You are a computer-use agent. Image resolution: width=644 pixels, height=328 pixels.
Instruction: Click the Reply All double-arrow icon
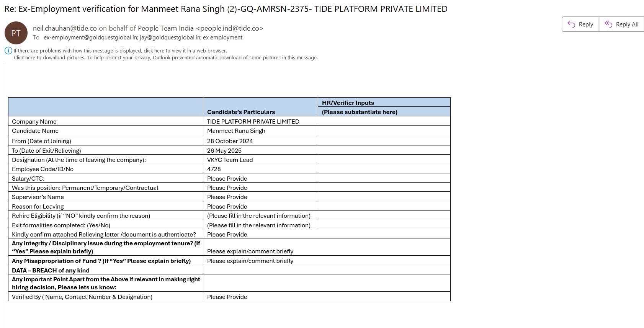[608, 24]
